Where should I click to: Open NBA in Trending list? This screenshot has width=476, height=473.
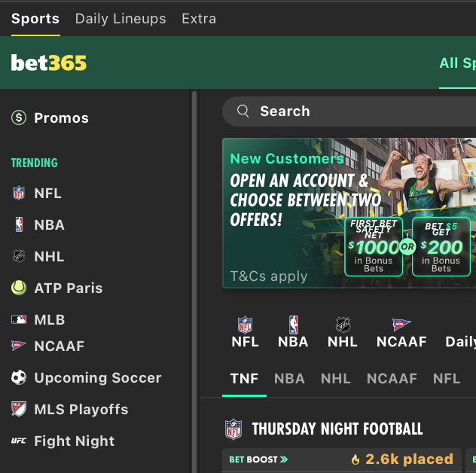[49, 225]
